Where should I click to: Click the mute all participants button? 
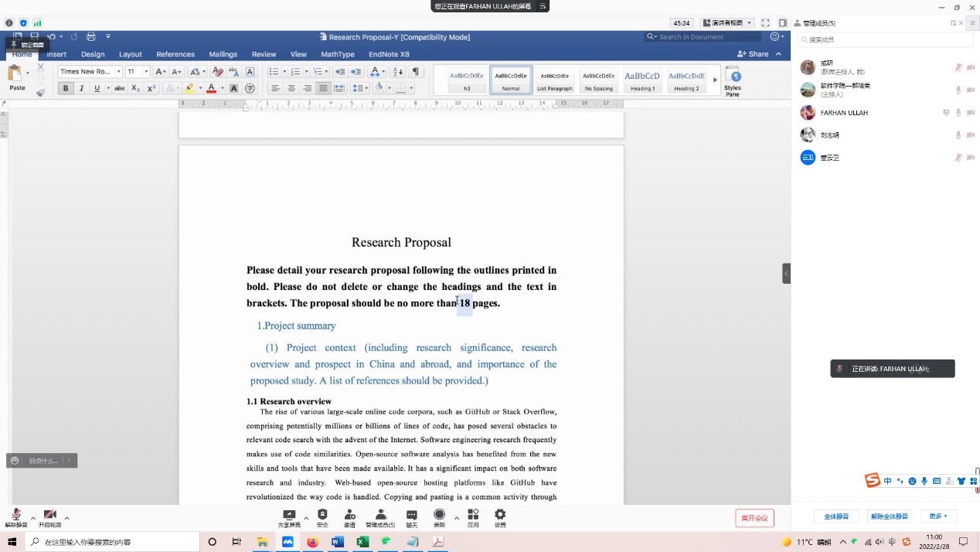pos(836,516)
